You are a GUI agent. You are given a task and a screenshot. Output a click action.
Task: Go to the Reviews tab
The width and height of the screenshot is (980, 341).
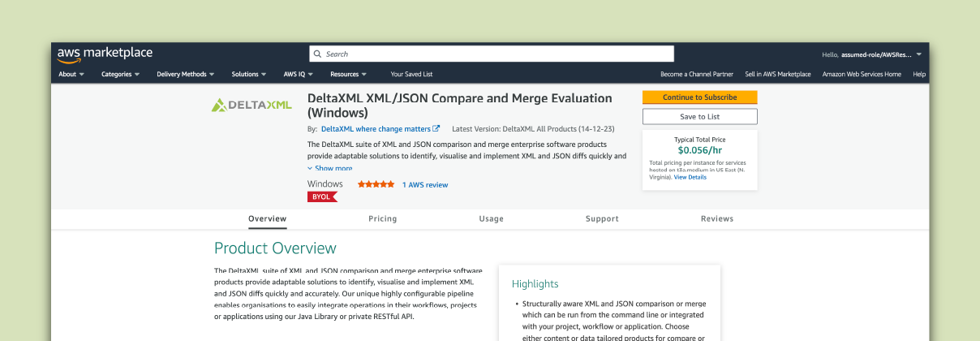717,218
